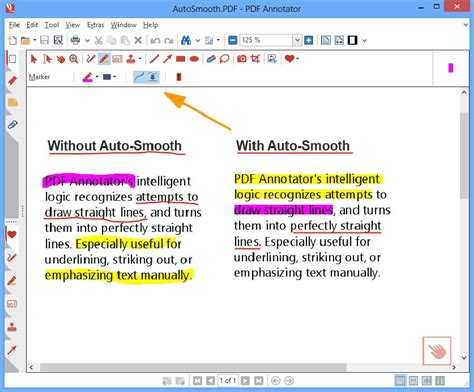Expand the marker color dropdown arrow
This screenshot has width=474, height=392.
point(97,77)
